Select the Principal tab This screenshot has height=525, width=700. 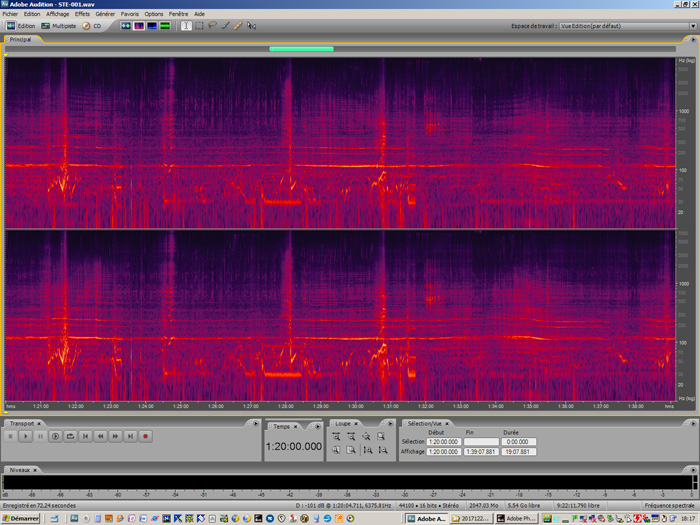[20, 39]
